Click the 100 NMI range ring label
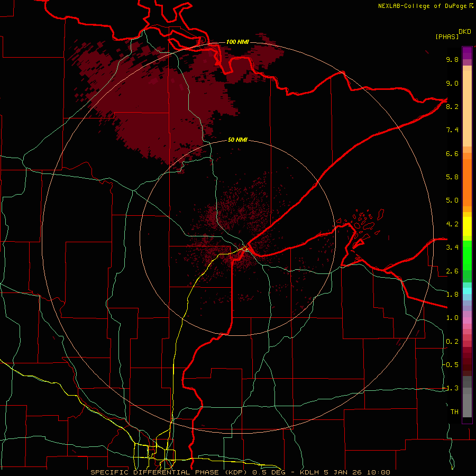 (x=237, y=42)
